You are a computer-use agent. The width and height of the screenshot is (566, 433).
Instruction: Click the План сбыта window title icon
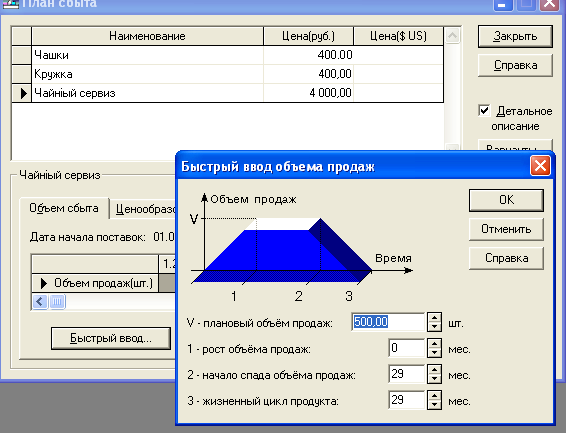(10, 4)
